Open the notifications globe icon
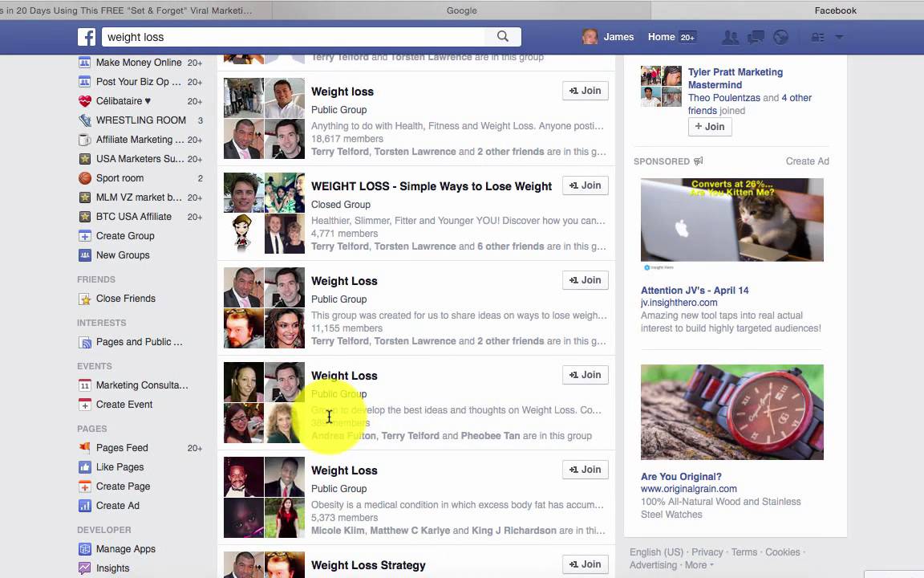The height and width of the screenshot is (578, 924). 780,37
